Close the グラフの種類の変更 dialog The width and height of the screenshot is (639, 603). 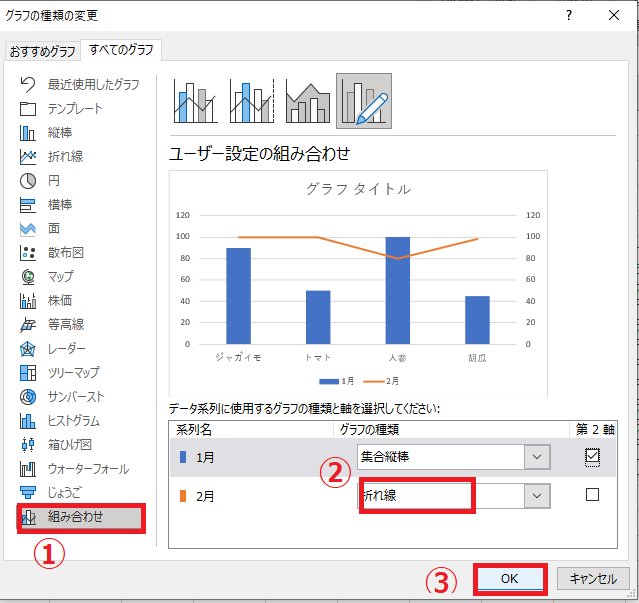point(614,15)
